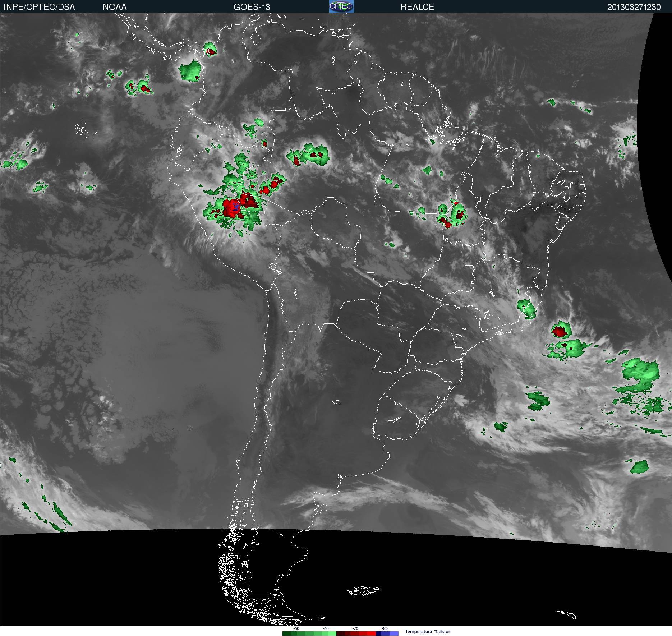Image resolution: width=672 pixels, height=636 pixels.
Task: Click the light blue end of the color scale
Action: [394, 633]
